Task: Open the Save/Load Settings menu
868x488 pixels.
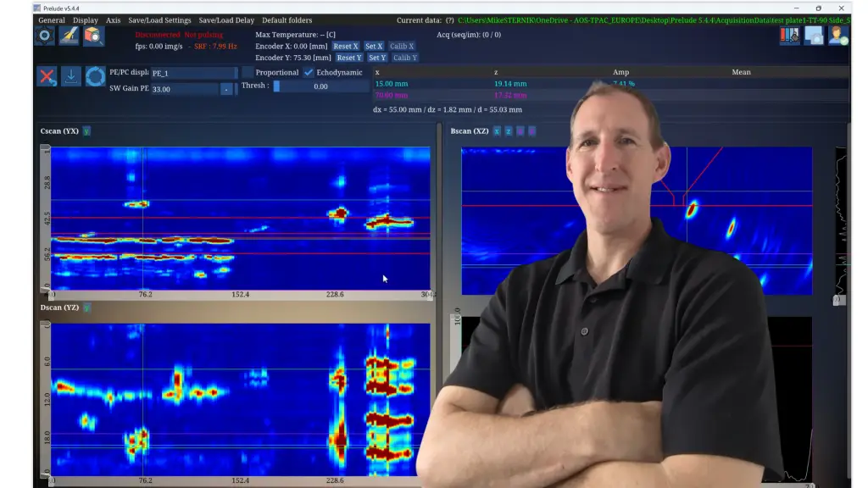Action: 159,20
